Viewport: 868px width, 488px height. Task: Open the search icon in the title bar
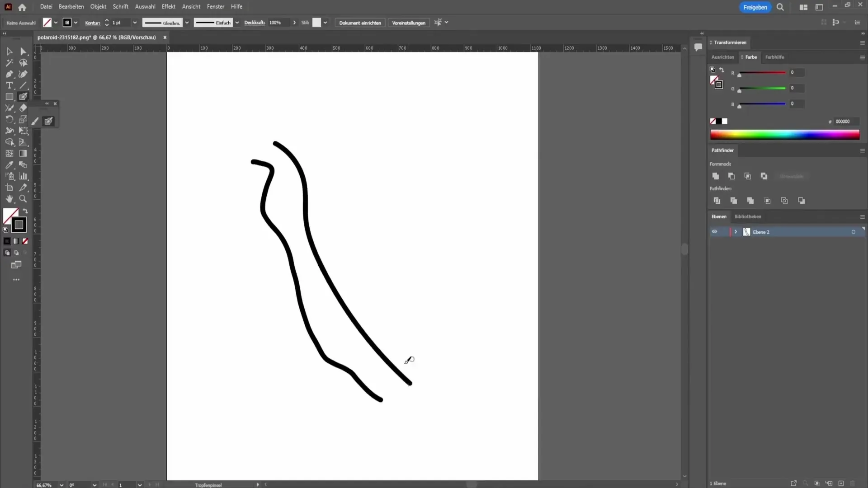[x=780, y=7]
